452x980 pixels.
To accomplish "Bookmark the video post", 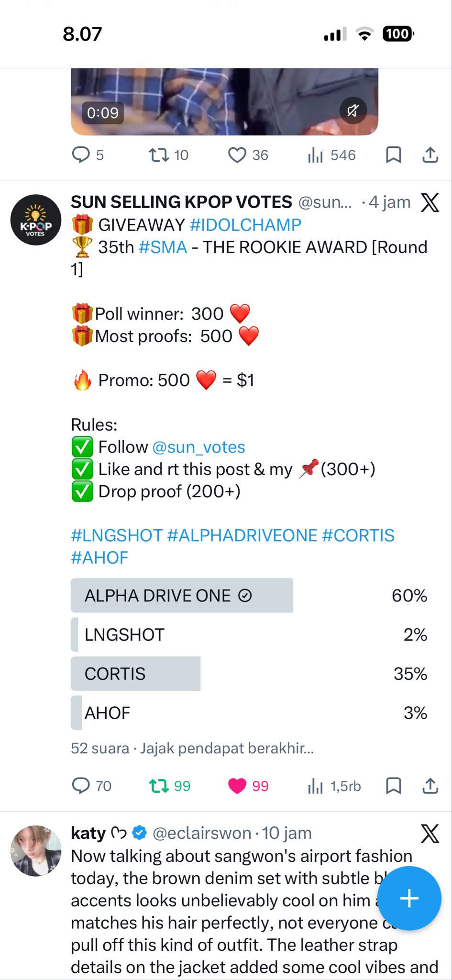I will point(393,155).
